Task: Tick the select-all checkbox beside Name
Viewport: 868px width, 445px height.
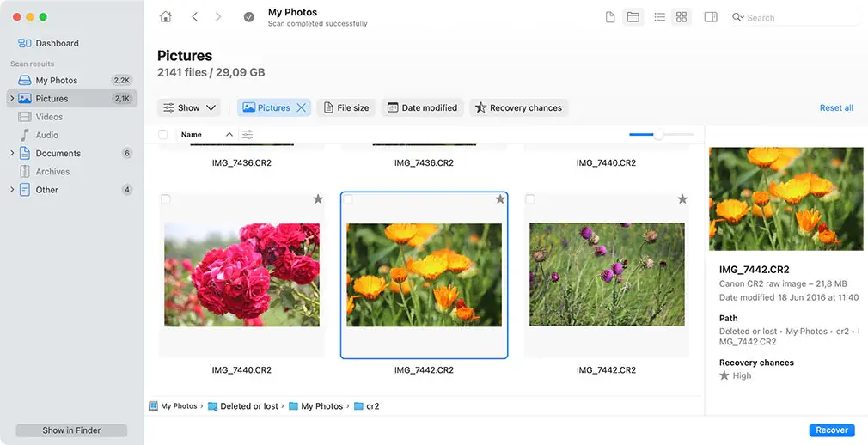Action: pos(163,135)
